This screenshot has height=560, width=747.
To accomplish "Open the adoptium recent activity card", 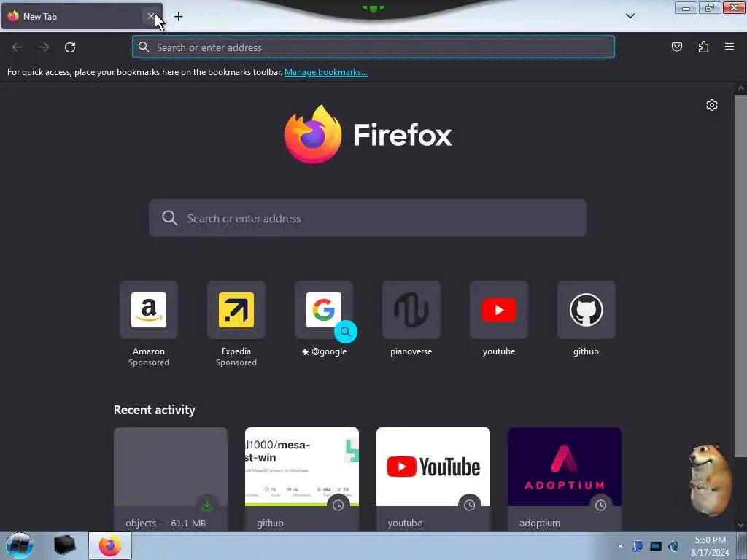I will 565,479.
